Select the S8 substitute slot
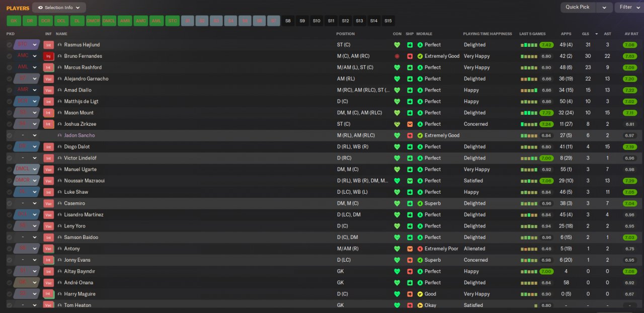The image size is (644, 313). pyautogui.click(x=288, y=21)
